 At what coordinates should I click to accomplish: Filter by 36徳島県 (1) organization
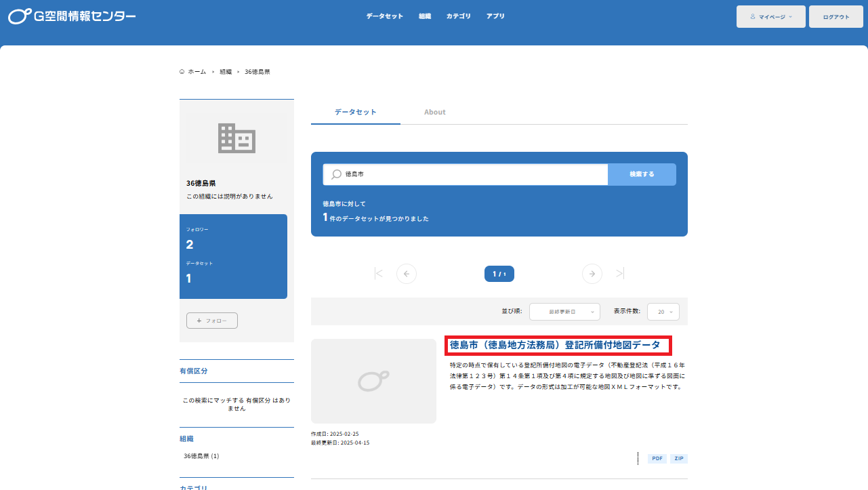click(201, 456)
